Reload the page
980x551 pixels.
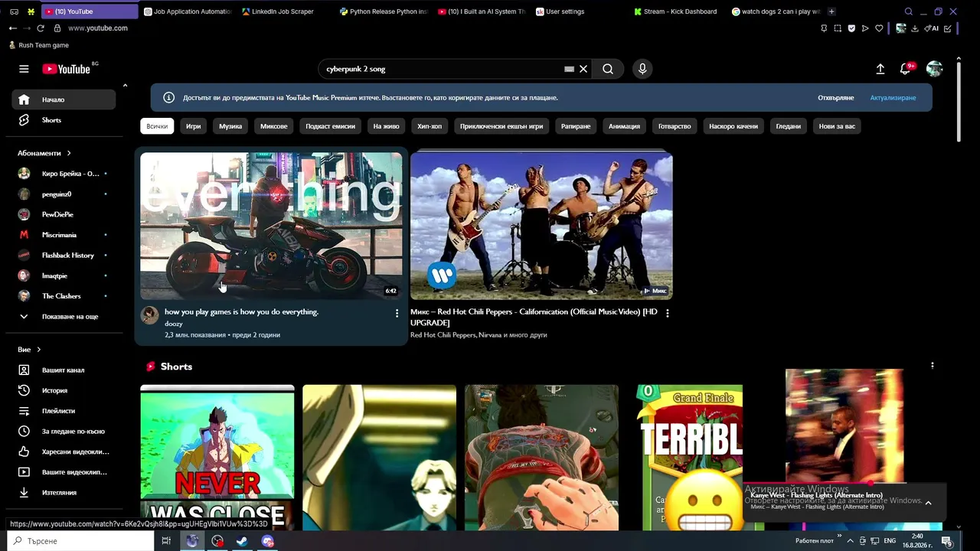click(41, 28)
